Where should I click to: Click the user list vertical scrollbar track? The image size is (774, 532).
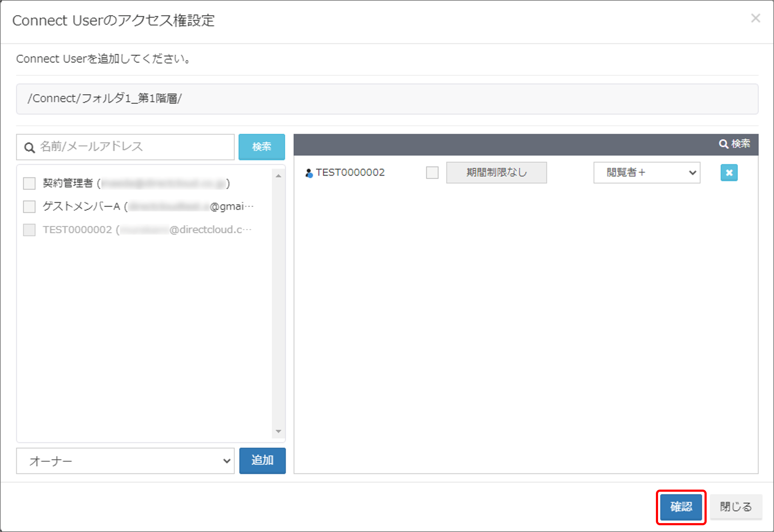tap(279, 300)
